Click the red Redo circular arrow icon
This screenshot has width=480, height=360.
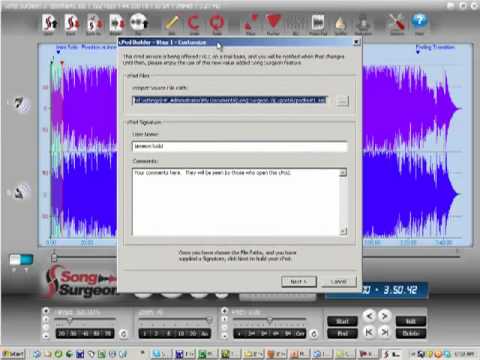(217, 22)
